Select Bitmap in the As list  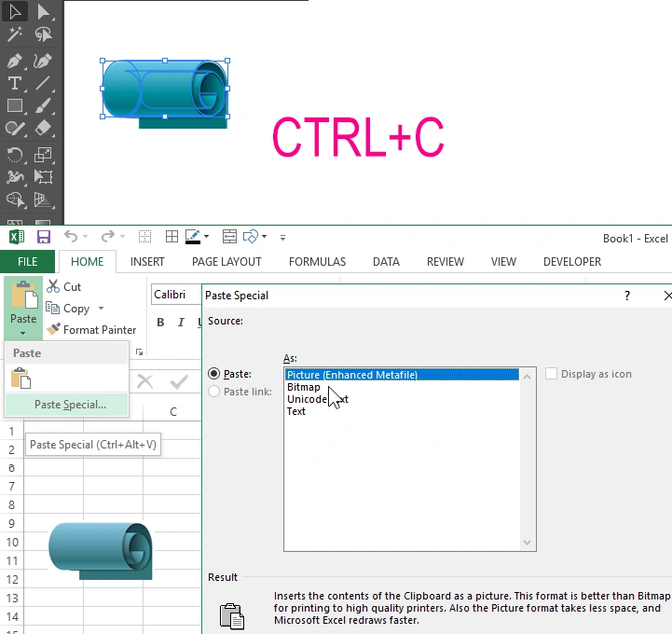tap(304, 387)
